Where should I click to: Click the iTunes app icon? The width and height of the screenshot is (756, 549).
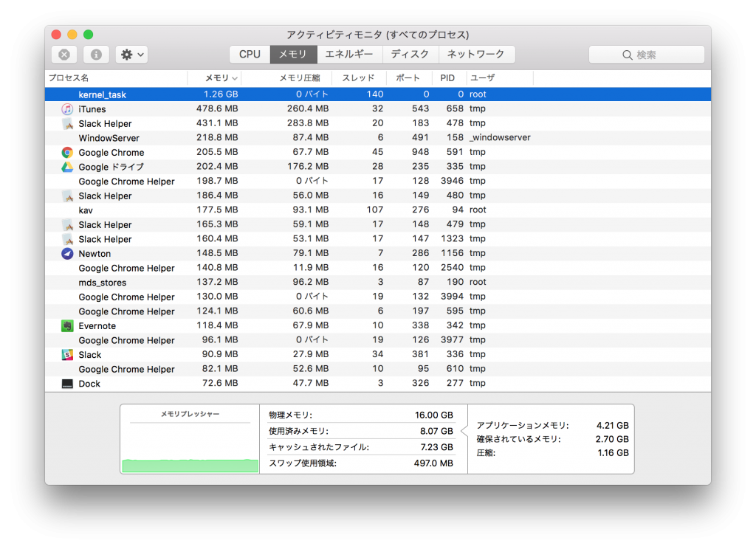click(67, 109)
